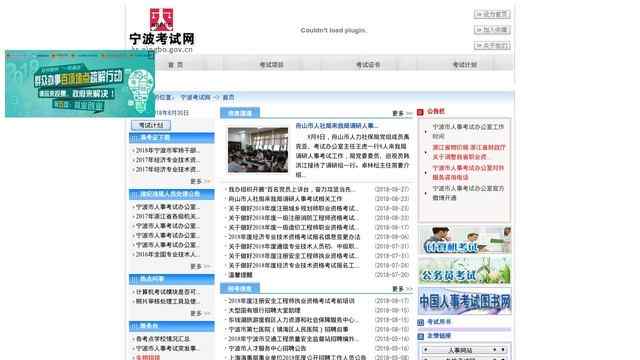Click the 计算机考试 banner image
Viewport: 640px width, 360px height.
click(464, 240)
